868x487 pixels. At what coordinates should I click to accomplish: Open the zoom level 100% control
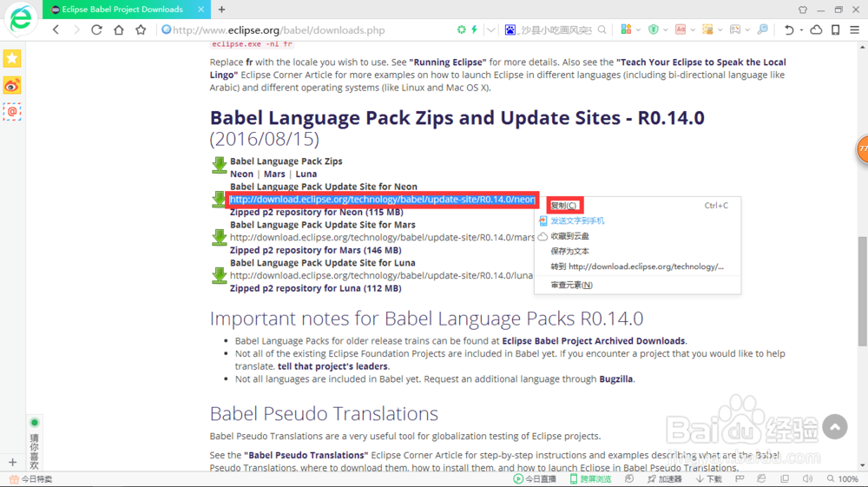click(x=843, y=478)
